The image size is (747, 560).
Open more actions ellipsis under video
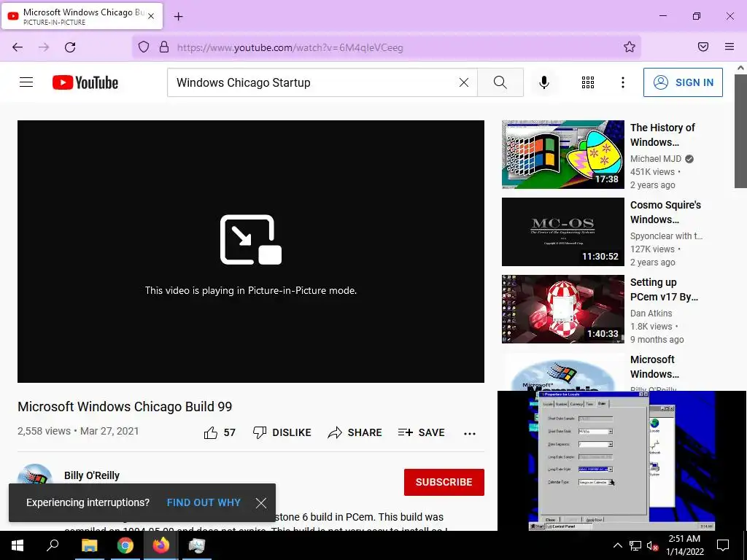click(x=470, y=433)
